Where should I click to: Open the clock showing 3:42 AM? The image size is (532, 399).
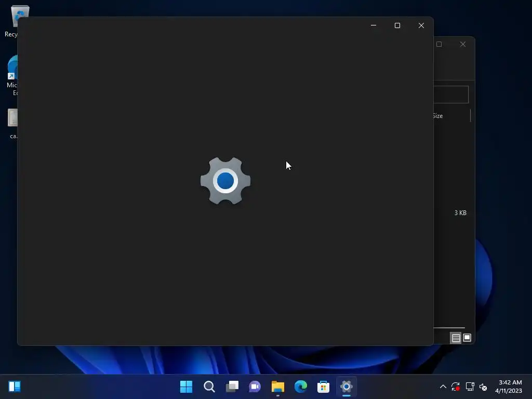508,387
